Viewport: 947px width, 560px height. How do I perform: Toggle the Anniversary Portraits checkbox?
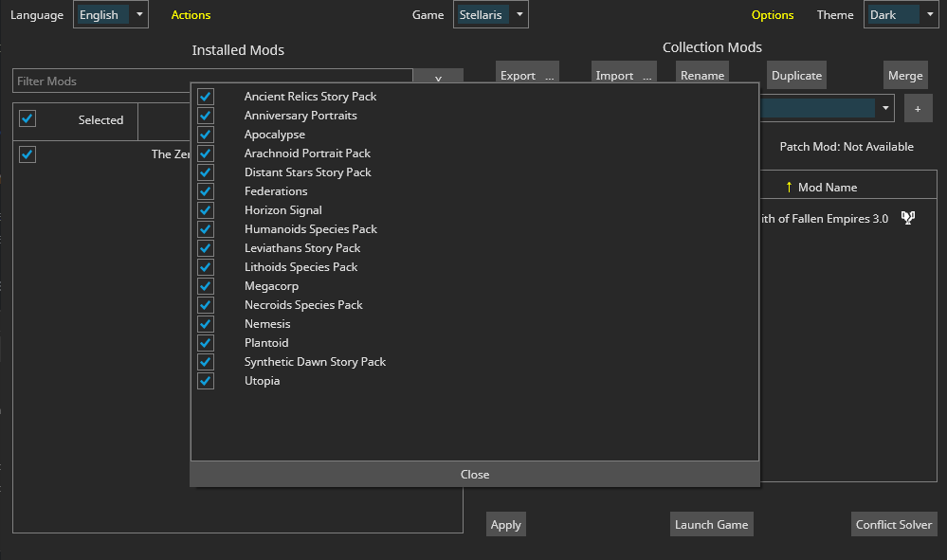click(206, 116)
